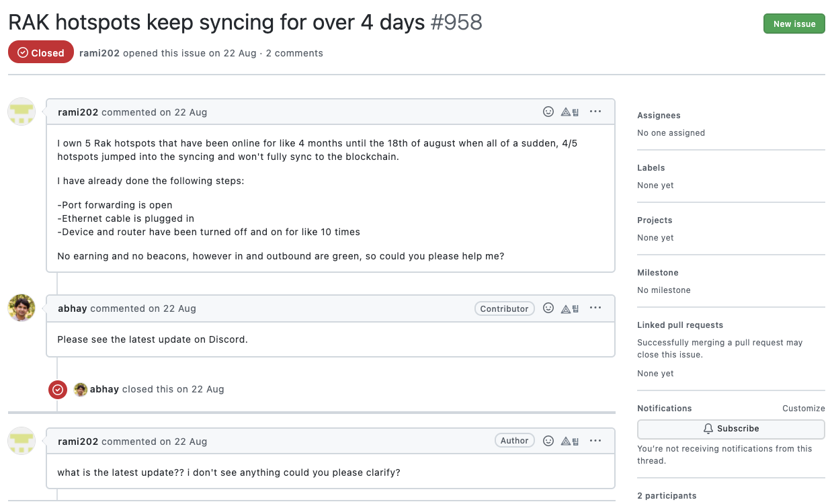This screenshot has width=832, height=504.
Task: Click the Notifications heading in the sidebar
Action: [665, 409]
